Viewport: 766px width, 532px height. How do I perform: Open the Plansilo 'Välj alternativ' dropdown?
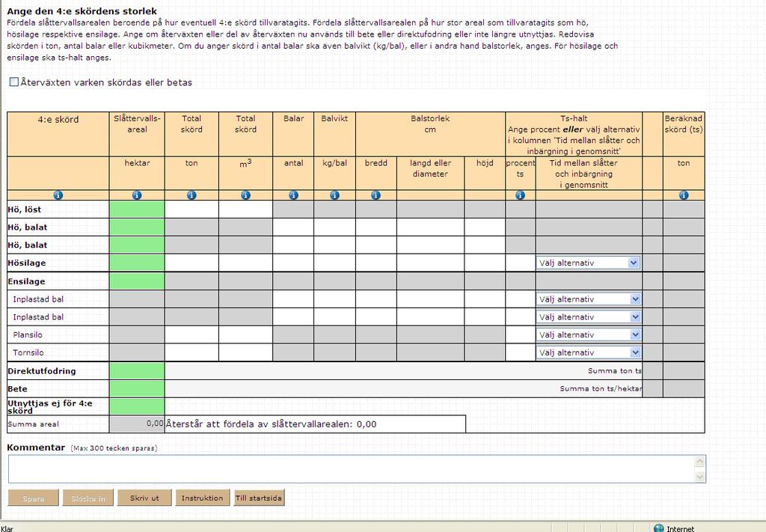tap(589, 334)
